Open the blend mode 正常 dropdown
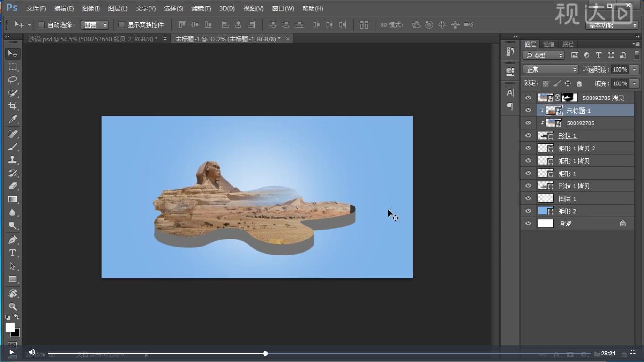Viewport: 644px width, 362px height. point(550,69)
